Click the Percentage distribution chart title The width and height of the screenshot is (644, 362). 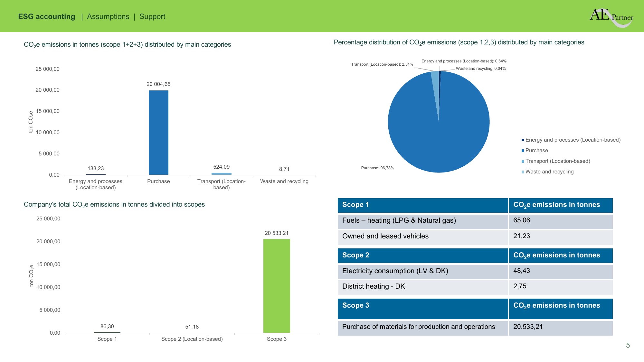[459, 42]
